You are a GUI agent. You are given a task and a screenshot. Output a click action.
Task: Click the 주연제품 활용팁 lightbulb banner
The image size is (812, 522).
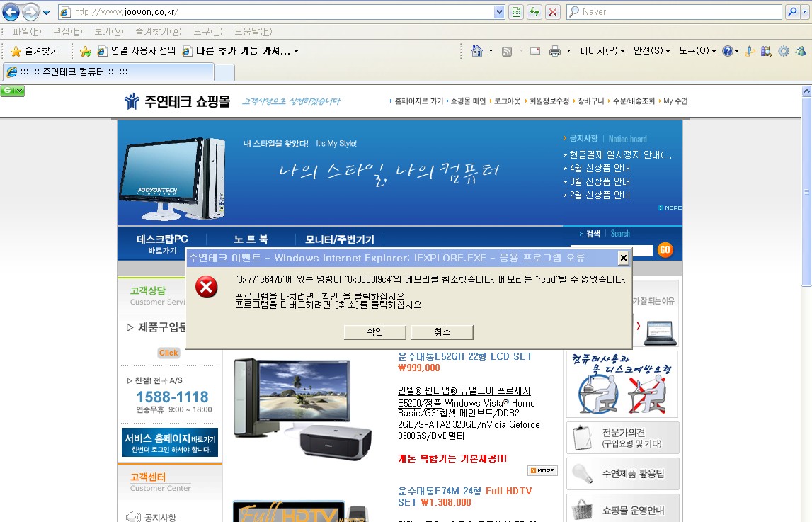tap(623, 473)
